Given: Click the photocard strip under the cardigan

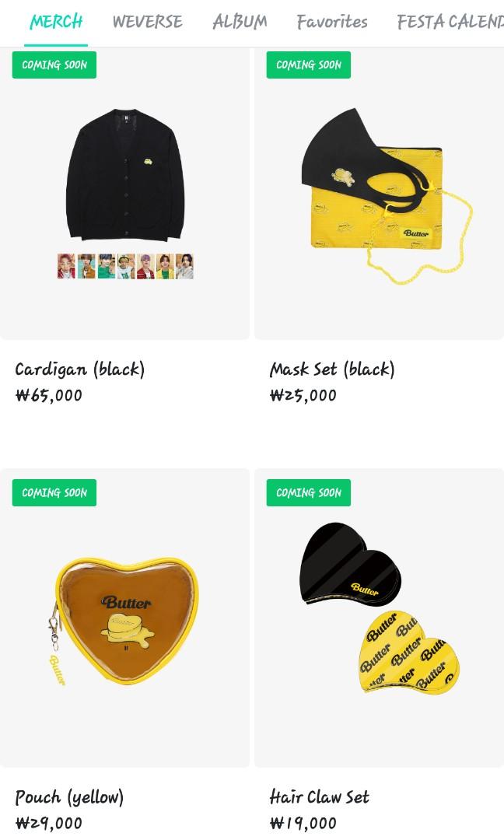Looking at the screenshot, I should tap(125, 266).
